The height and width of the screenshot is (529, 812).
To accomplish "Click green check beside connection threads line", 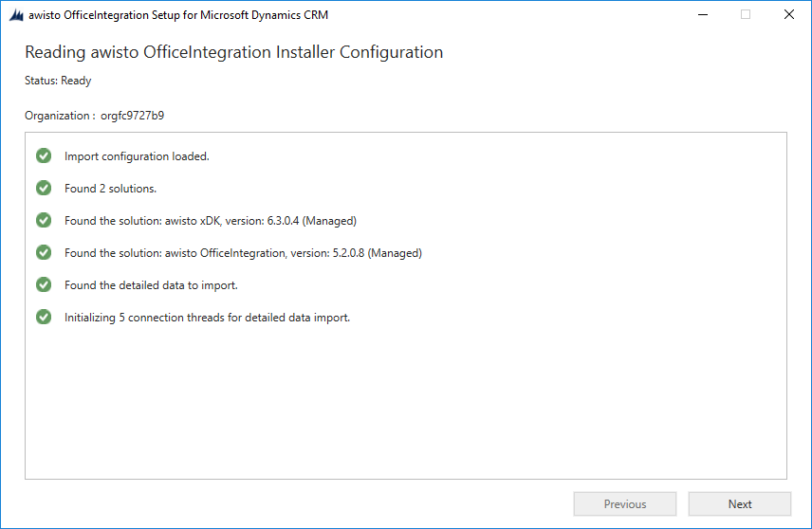I will pyautogui.click(x=44, y=317).
